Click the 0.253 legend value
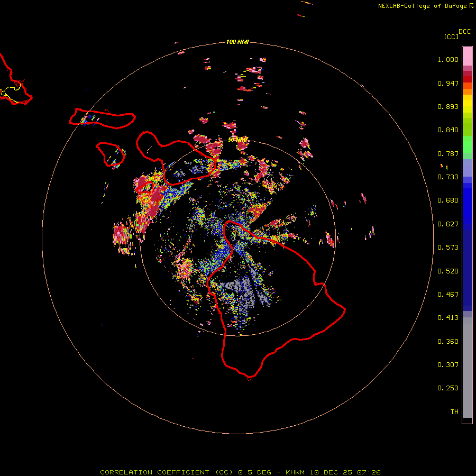The height and width of the screenshot is (476, 476). 448,388
